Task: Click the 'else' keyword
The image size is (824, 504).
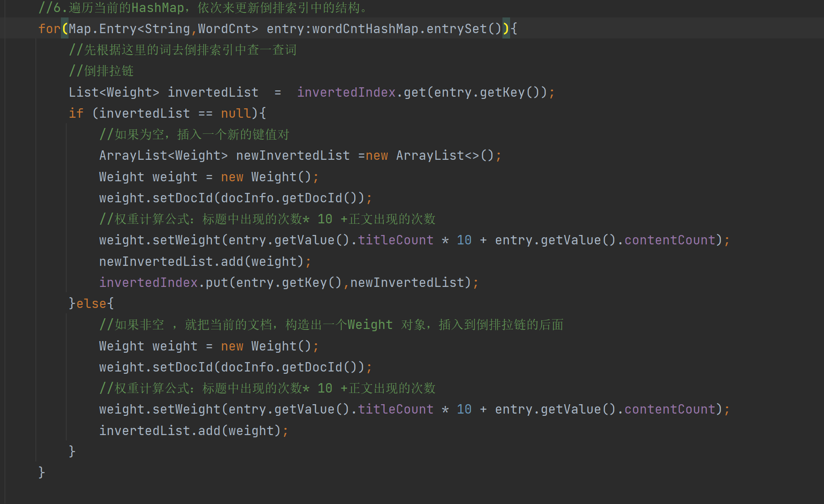Action: coord(91,303)
